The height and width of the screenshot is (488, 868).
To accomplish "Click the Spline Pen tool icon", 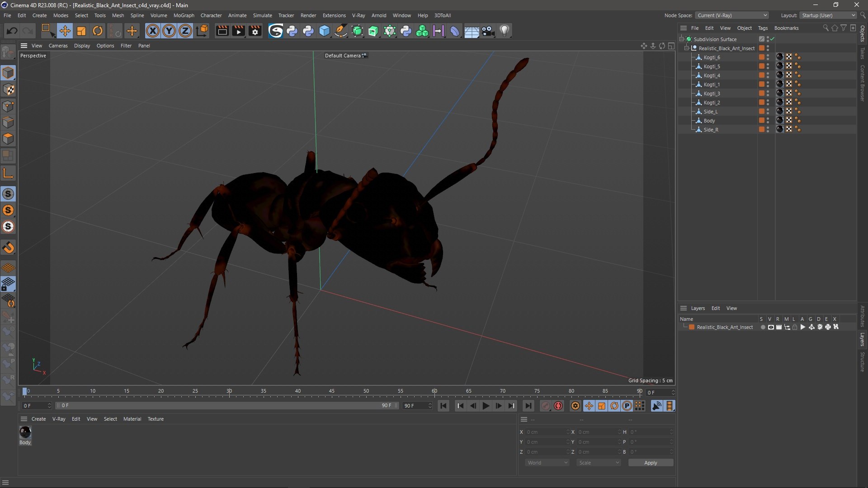I will 341,31.
